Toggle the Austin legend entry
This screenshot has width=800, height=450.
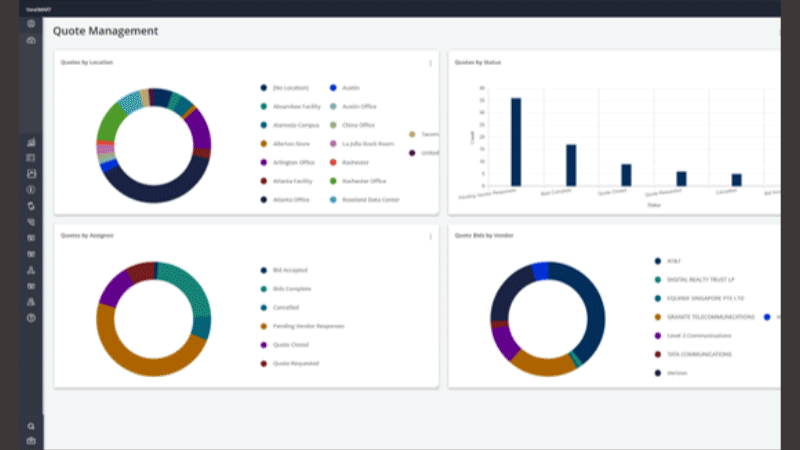[x=345, y=88]
